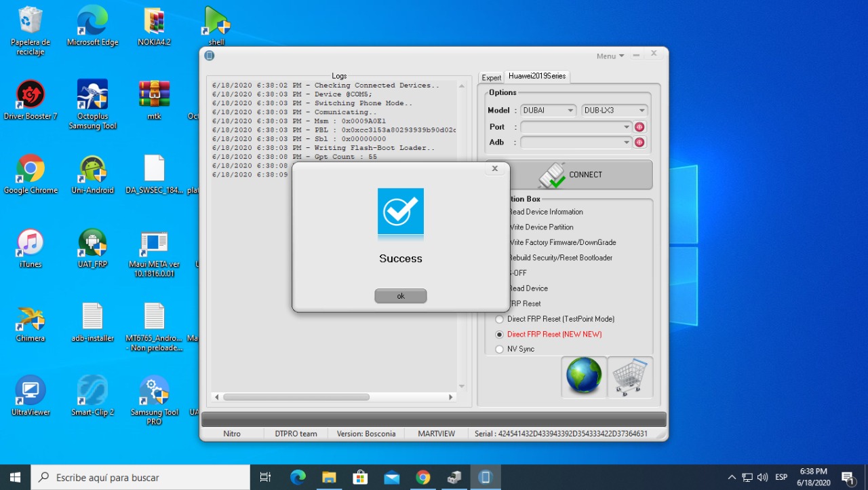
Task: Click 'Version: Bosconia' in status bar
Action: [366, 434]
